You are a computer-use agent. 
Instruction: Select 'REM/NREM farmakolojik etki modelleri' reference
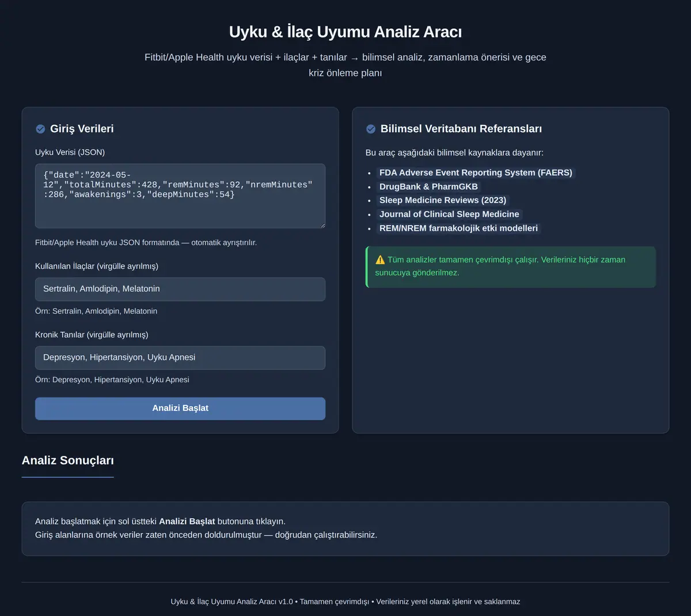pos(458,228)
